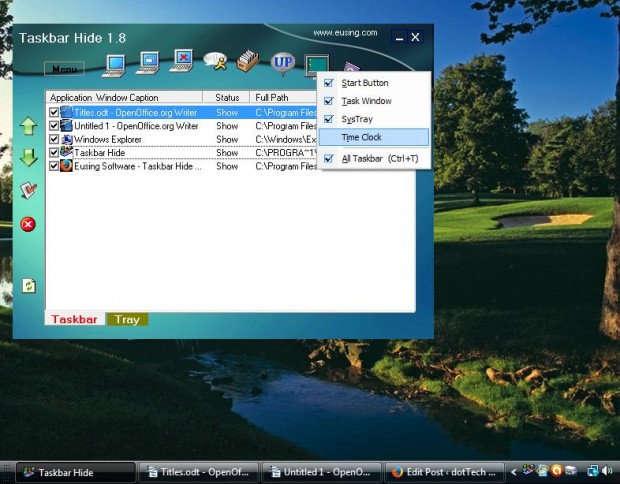The height and width of the screenshot is (484, 620).
Task: Click the green down arrow icon
Action: point(29,157)
